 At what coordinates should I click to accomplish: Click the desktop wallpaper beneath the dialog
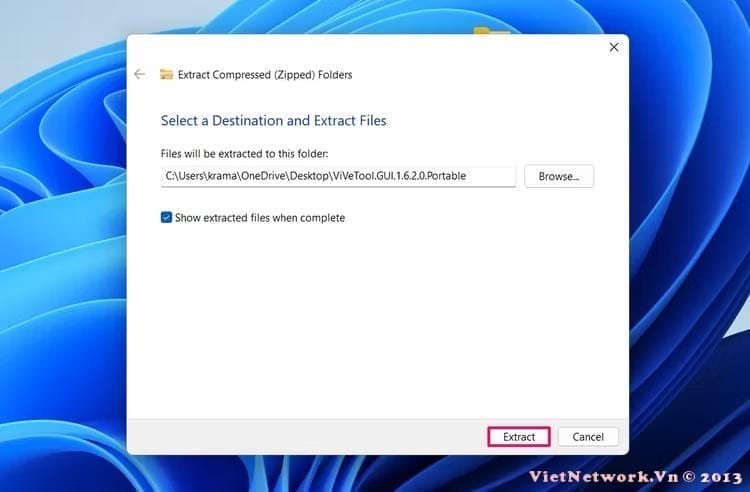click(x=300, y=474)
